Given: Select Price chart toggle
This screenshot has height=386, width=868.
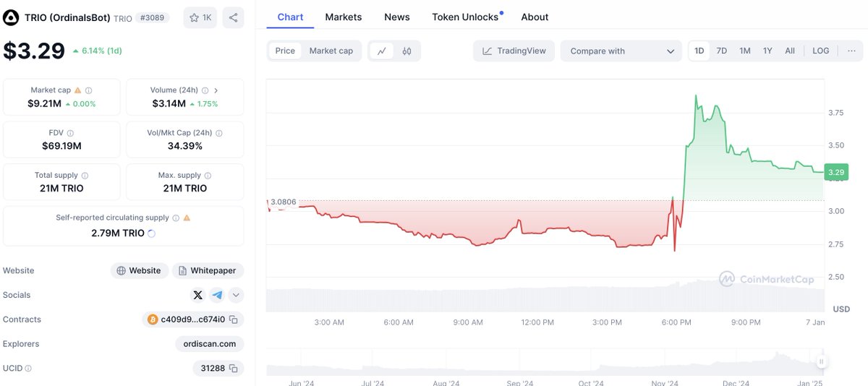Looking at the screenshot, I should (285, 51).
